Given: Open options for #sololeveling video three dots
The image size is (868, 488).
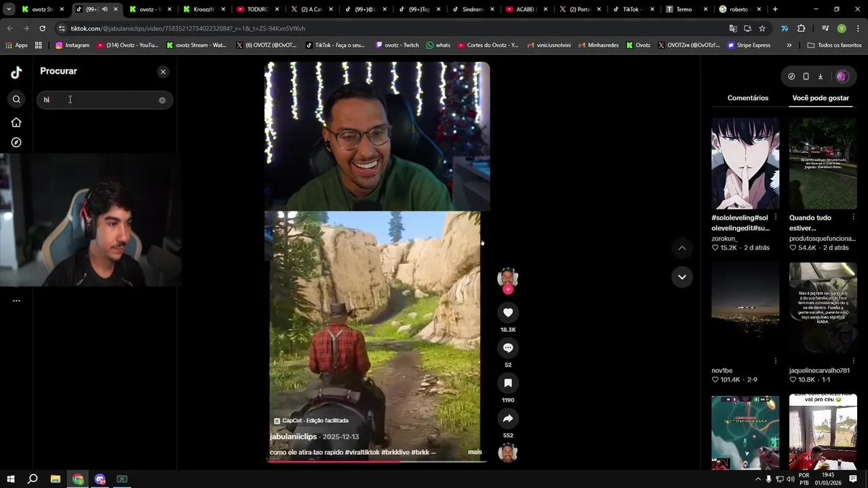Looking at the screenshot, I should pyautogui.click(x=776, y=217).
